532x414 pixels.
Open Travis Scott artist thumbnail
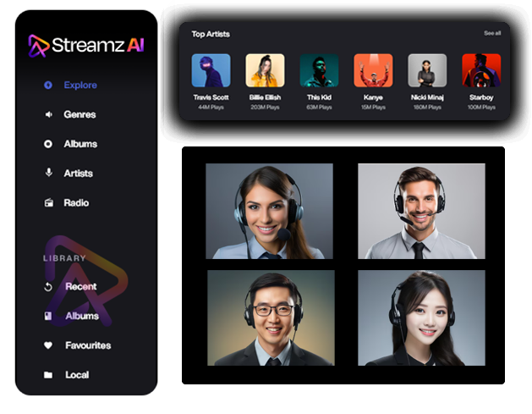pos(211,70)
